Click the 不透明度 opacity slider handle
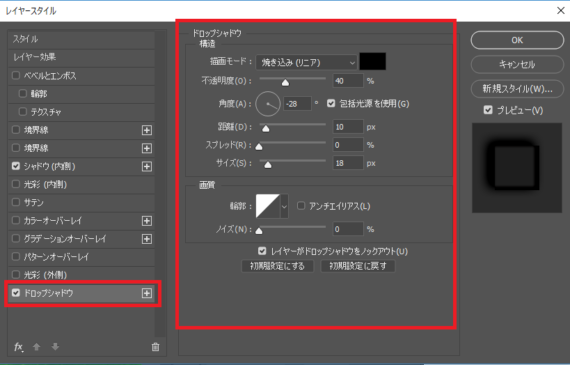Image resolution: width=570 pixels, height=365 pixels. pos(285,83)
